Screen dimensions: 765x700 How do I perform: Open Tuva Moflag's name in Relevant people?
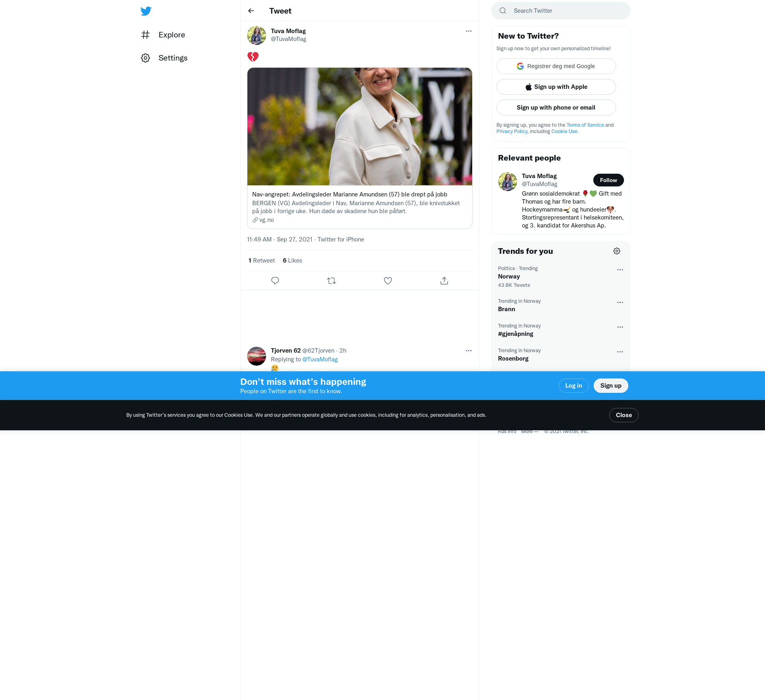(x=539, y=176)
